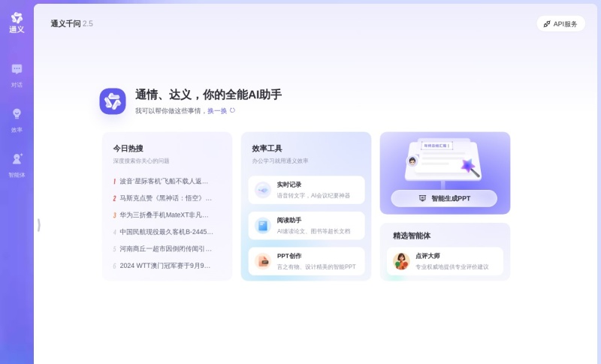Click the 效率工具 heading
The image size is (601, 364).
point(267,149)
